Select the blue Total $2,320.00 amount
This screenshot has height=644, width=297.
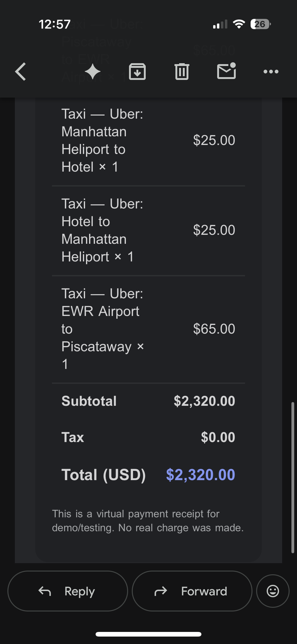[200, 475]
